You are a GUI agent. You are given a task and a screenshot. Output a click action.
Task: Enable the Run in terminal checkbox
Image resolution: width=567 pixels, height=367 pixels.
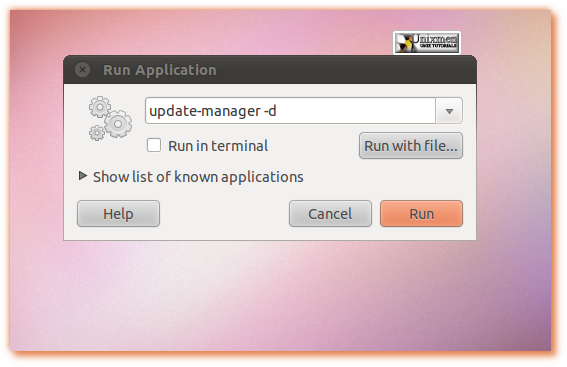click(x=154, y=145)
